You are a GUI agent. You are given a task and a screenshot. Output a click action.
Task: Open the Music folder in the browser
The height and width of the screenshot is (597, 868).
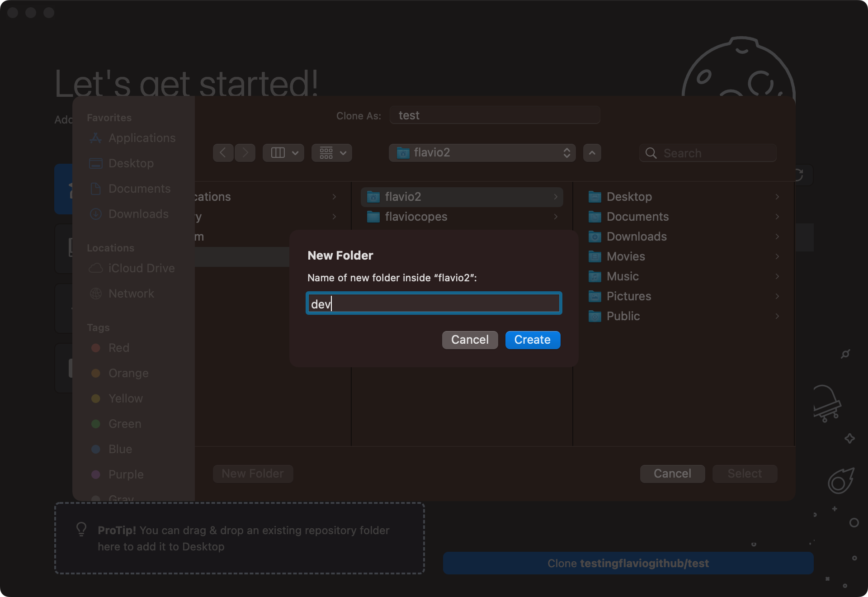[623, 276]
